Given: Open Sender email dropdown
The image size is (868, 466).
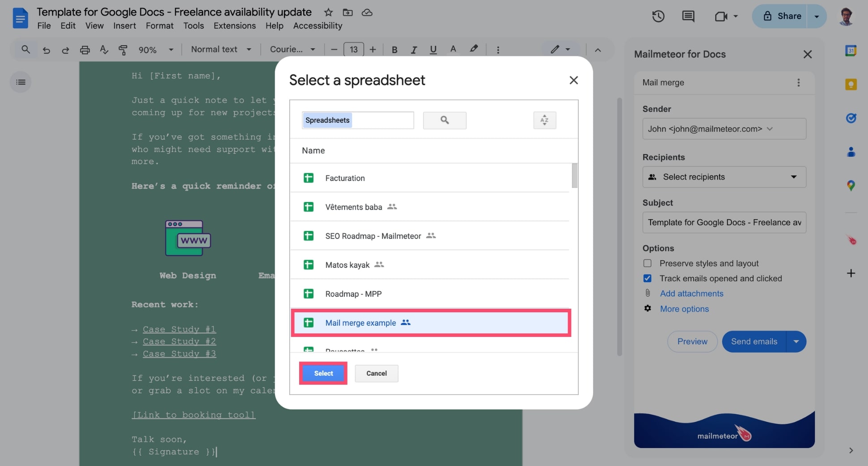Looking at the screenshot, I should coord(724,129).
